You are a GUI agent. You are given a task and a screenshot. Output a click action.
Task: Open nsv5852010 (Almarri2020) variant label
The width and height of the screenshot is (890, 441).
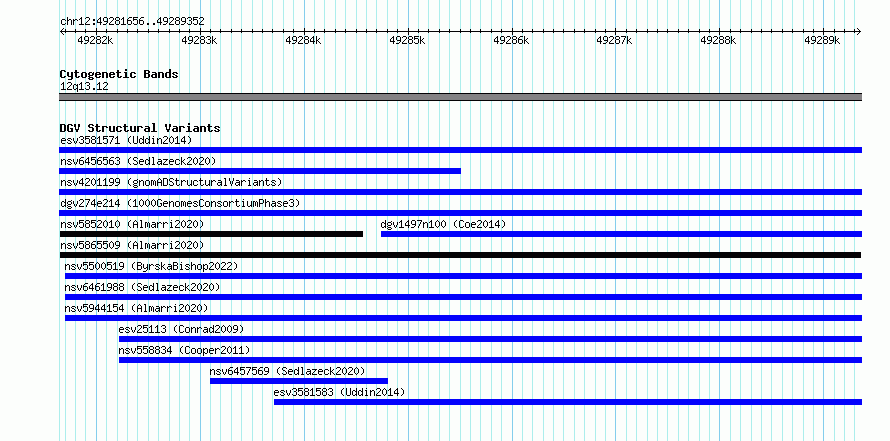point(132,224)
